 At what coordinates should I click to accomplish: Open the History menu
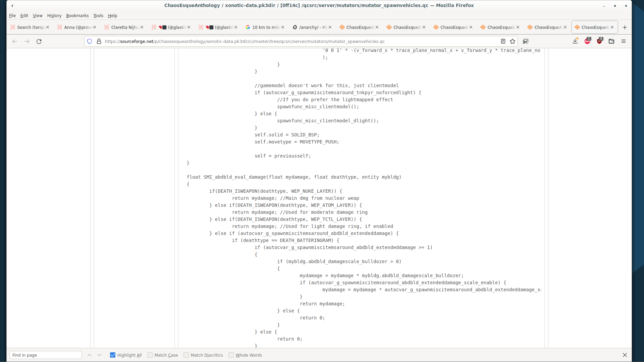pos(54,16)
